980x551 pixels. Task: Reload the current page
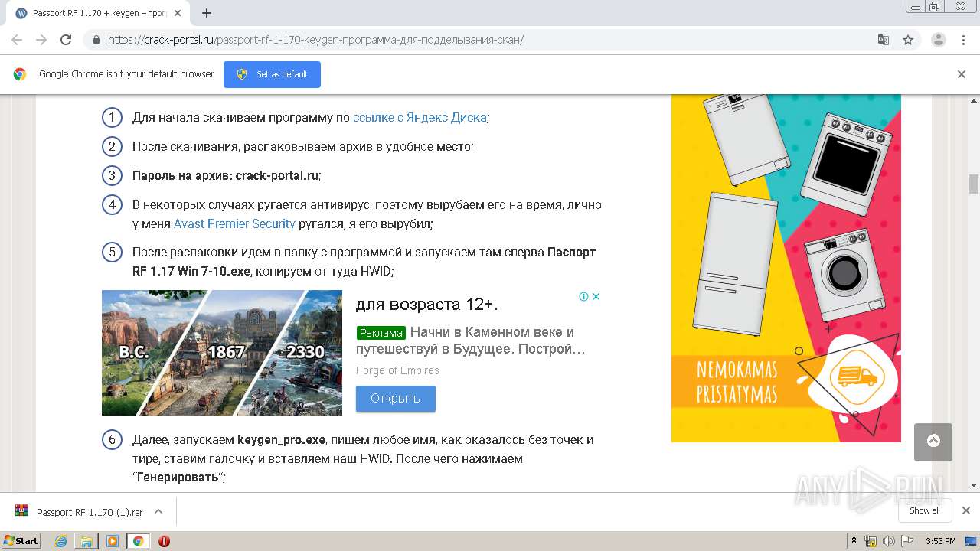(x=66, y=40)
